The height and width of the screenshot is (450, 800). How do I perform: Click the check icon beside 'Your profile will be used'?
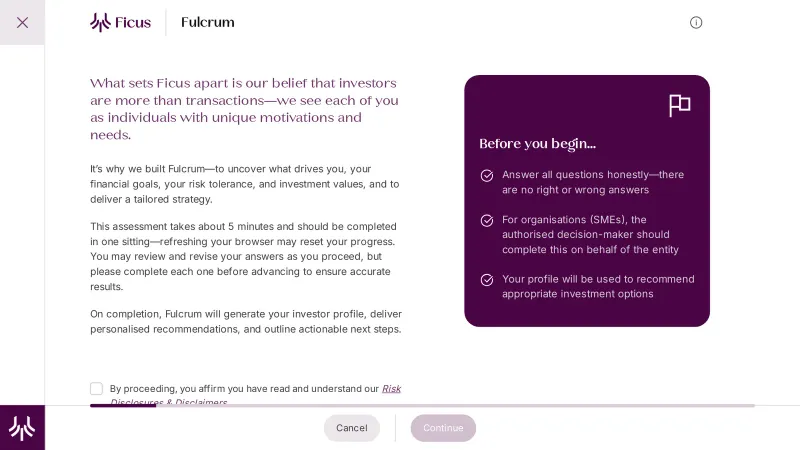(487, 280)
